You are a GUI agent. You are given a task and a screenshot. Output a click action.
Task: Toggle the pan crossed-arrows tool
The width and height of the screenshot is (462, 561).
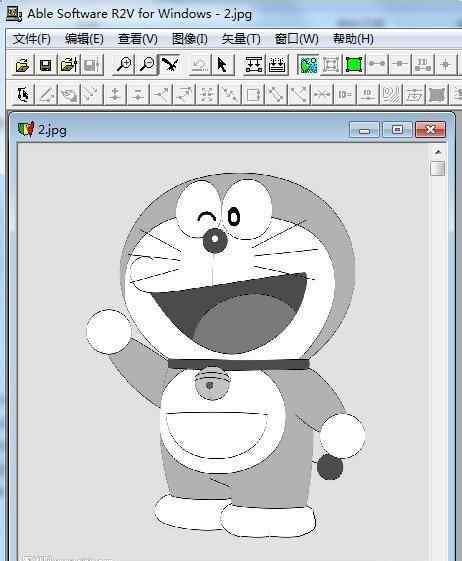pyautogui.click(x=170, y=65)
